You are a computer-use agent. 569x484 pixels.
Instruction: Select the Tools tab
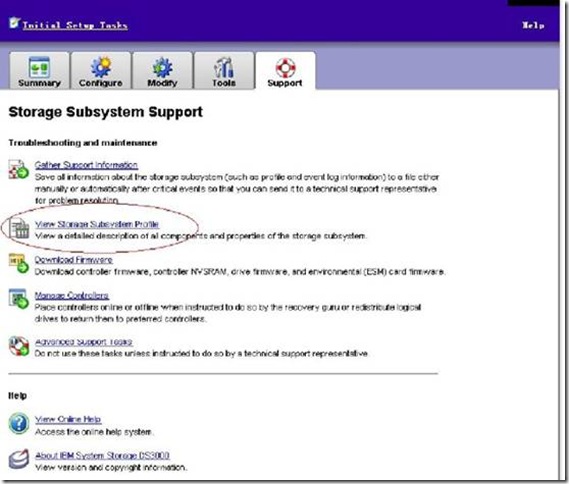(x=224, y=71)
